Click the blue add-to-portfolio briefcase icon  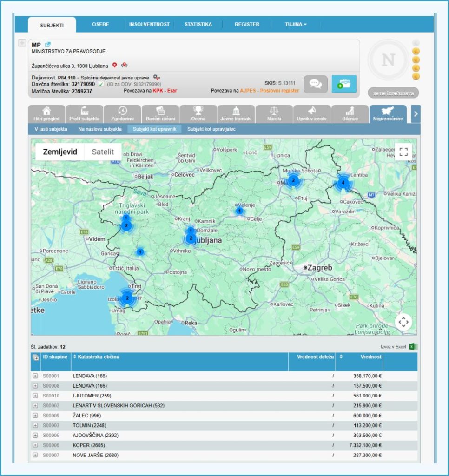pos(344,84)
